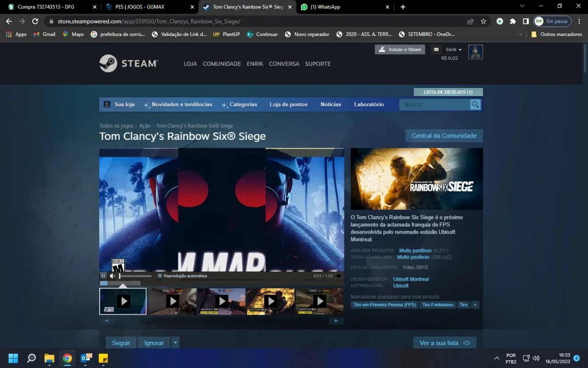The width and height of the screenshot is (588, 368).
Task: Enter fullscreen with the video fullscreen icon
Action: (339, 276)
